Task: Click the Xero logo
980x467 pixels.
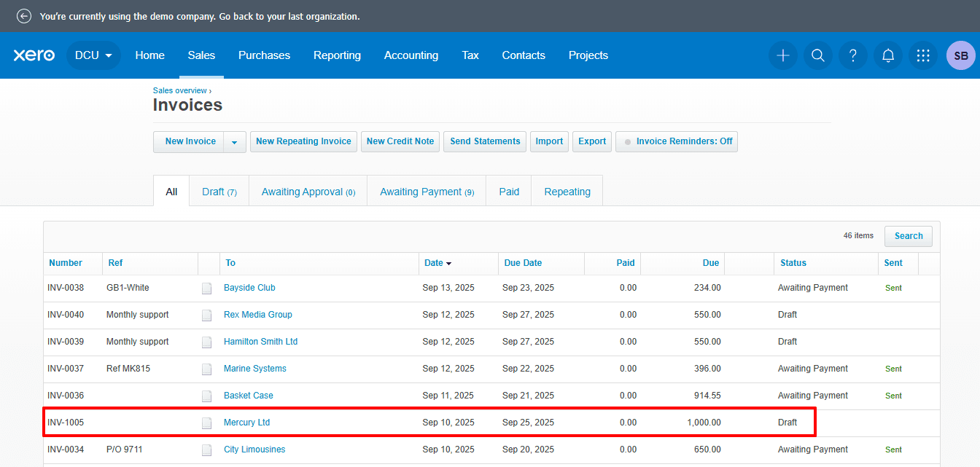Action: (34, 55)
